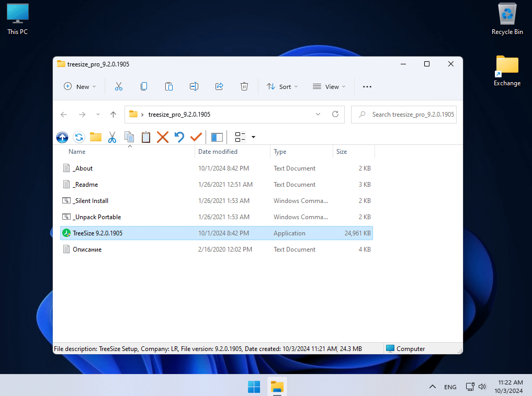Open the New dropdown menu
Image resolution: width=532 pixels, height=396 pixels.
[80, 87]
